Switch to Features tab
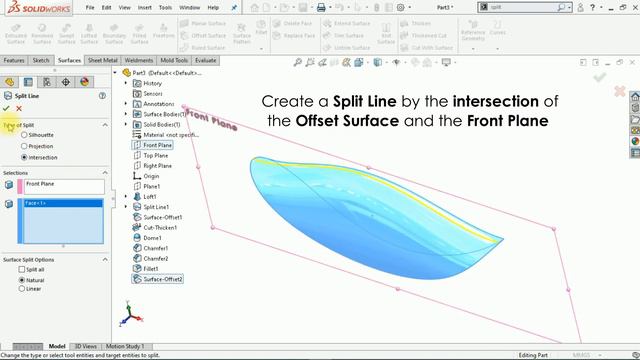Screen dimensions: 640x360 (14, 60)
